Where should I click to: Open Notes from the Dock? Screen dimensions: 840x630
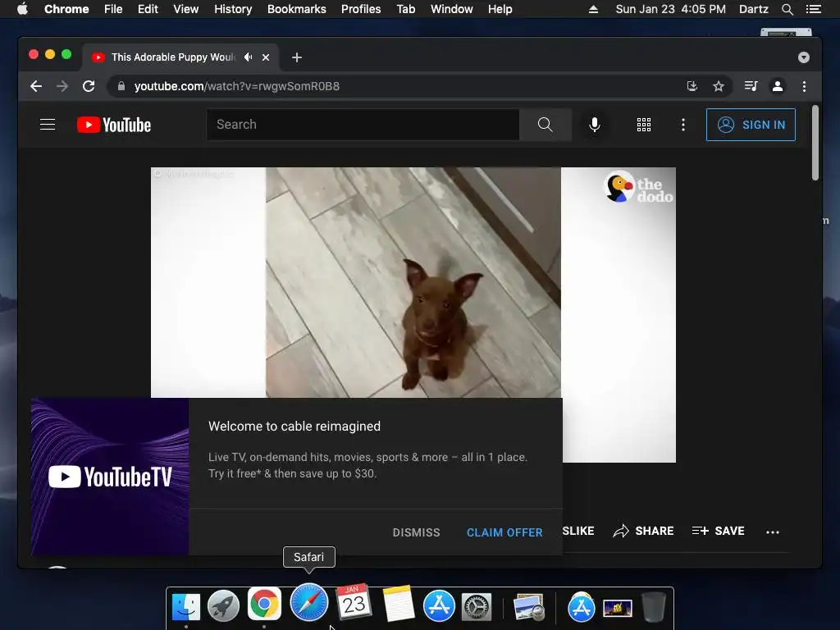pos(399,605)
